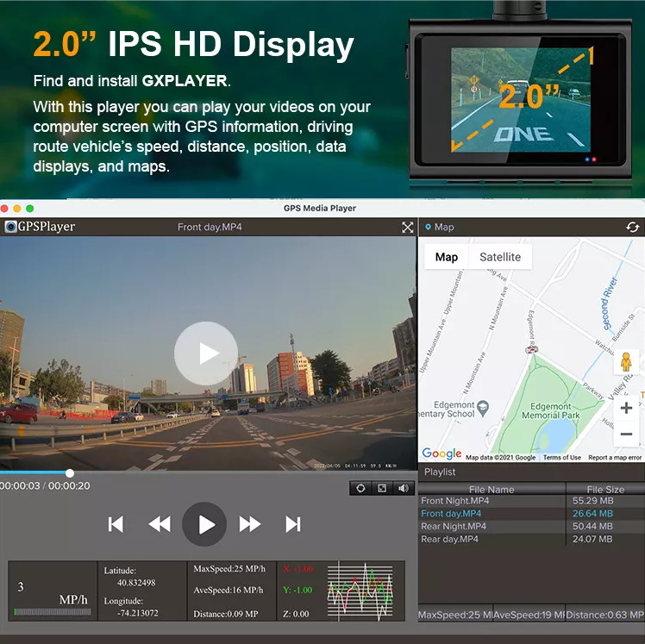Viewport: 645px width, 644px height.
Task: Click the Playlist panel heading
Action: click(440, 472)
